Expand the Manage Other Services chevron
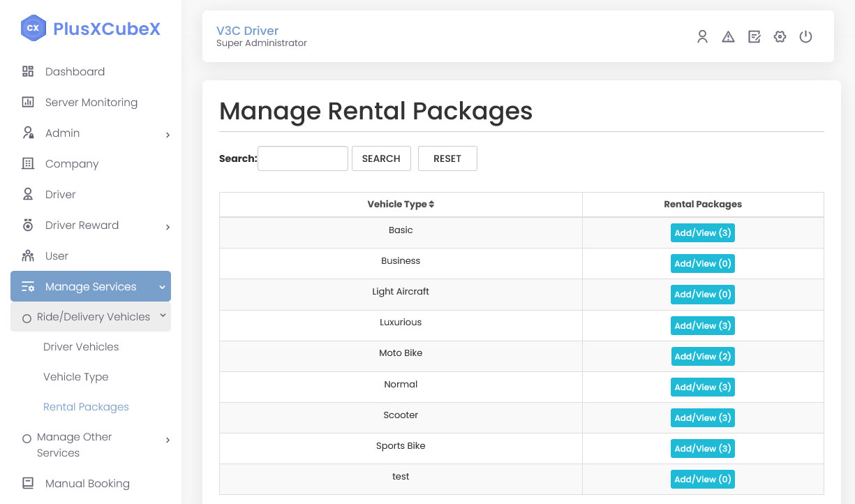Viewport: 855px width, 504px height. [x=168, y=440]
